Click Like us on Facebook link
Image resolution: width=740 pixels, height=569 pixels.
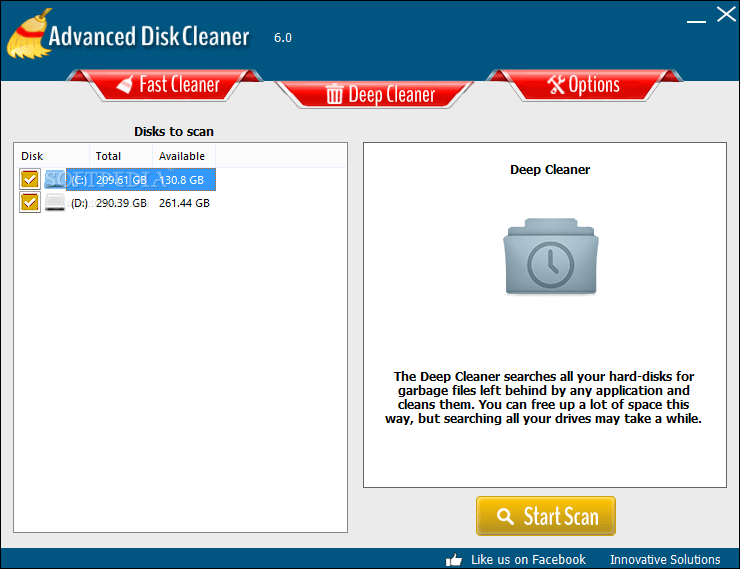click(x=528, y=560)
